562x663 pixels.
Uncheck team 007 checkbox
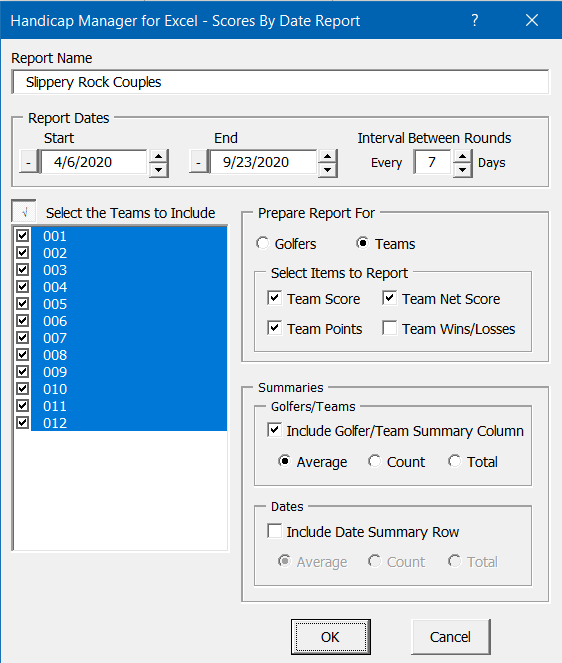(22, 337)
